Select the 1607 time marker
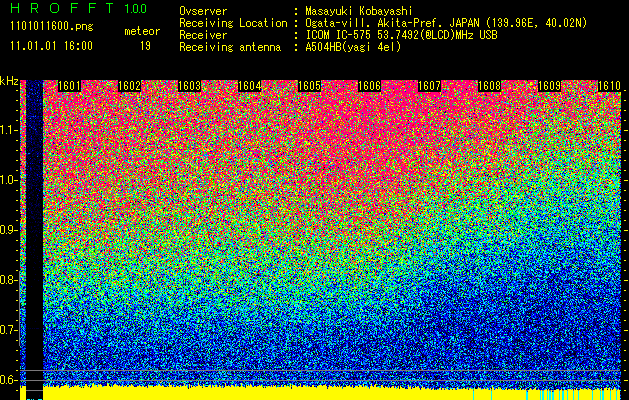The width and height of the screenshot is (629, 400). pos(429,86)
